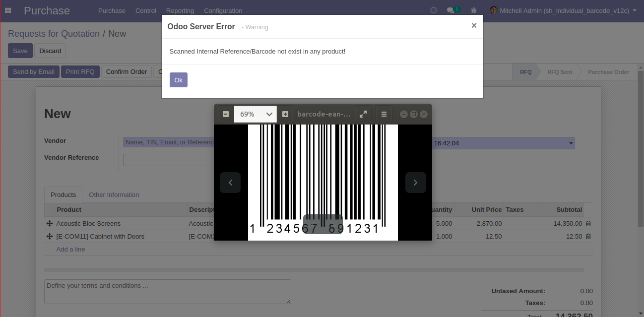Click Add a line link
Viewport: 644px width, 317px height.
(x=70, y=250)
